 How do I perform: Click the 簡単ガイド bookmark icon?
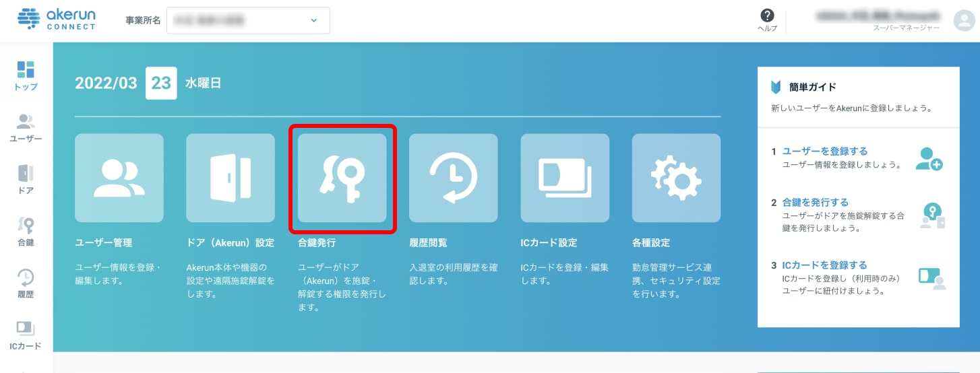775,88
